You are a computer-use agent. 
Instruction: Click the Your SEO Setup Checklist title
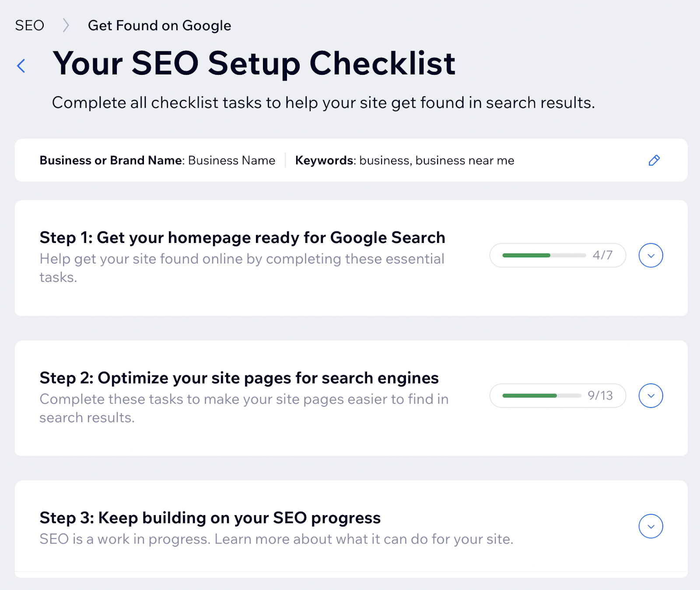point(254,63)
